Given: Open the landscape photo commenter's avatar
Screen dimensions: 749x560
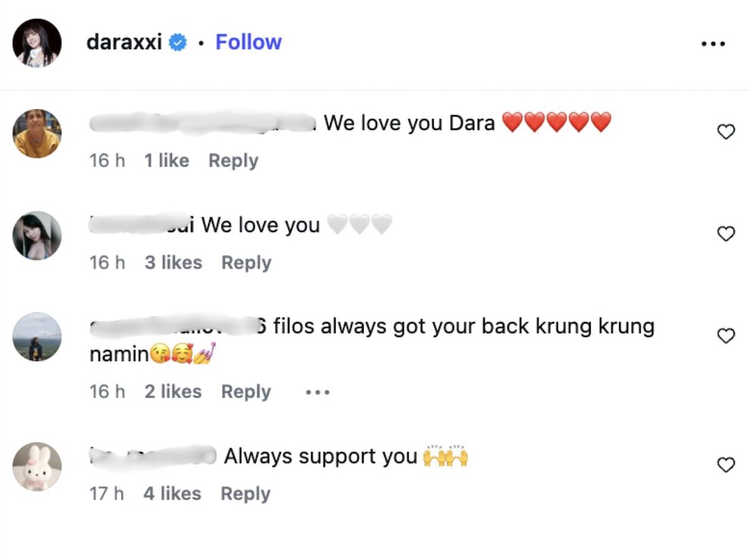Looking at the screenshot, I should click(37, 337).
